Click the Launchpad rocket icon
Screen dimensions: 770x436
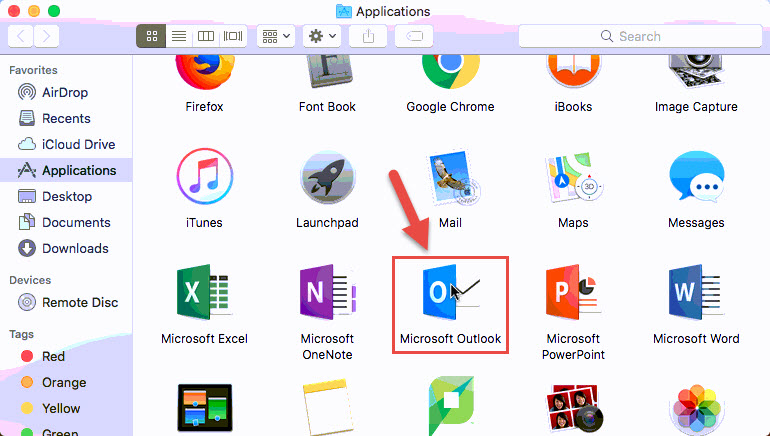point(327,177)
